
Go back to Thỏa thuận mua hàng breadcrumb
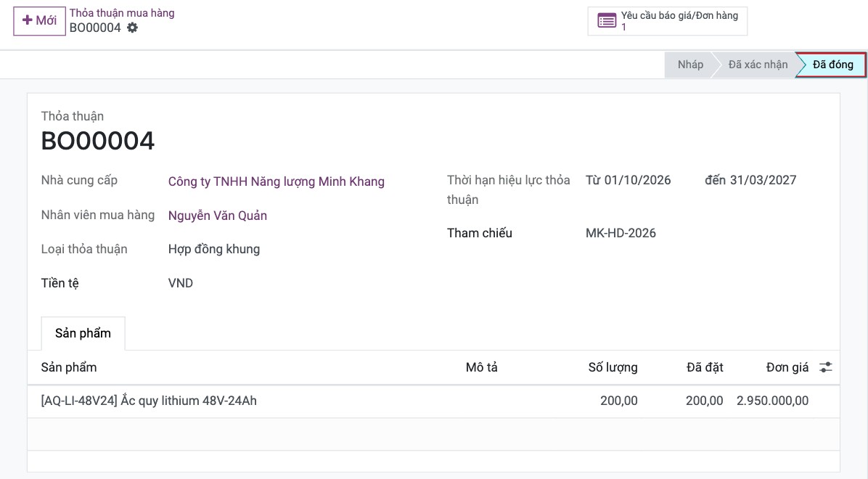(x=122, y=13)
